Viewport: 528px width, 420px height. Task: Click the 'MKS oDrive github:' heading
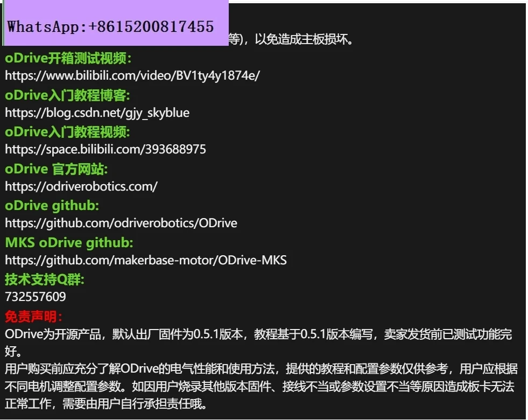click(x=69, y=242)
